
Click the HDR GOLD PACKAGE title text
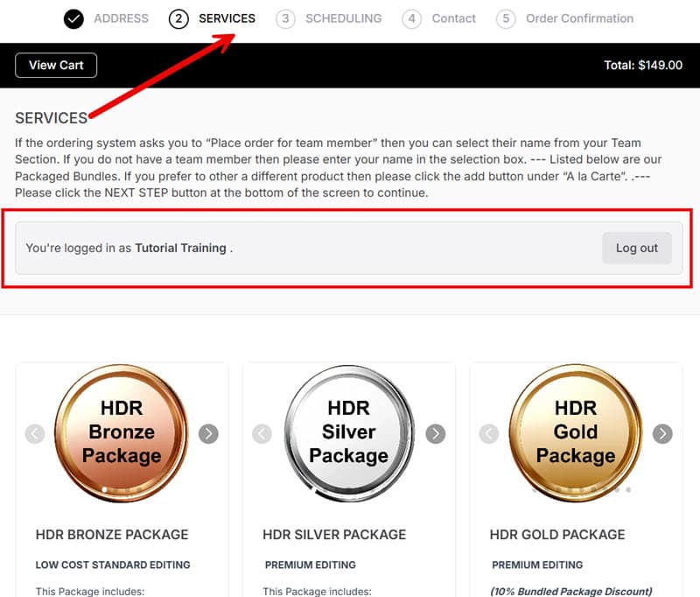[x=557, y=534]
